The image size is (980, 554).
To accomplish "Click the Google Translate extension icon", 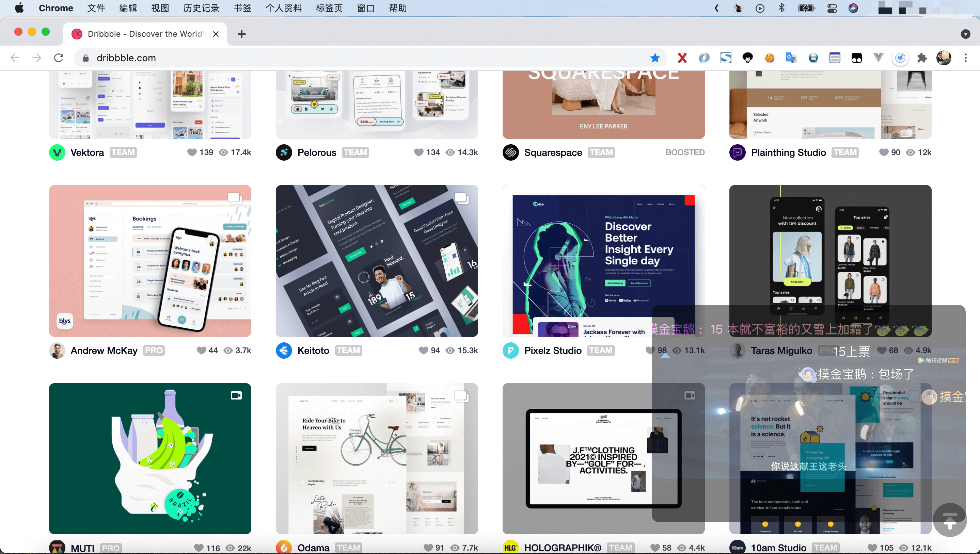I will click(791, 58).
